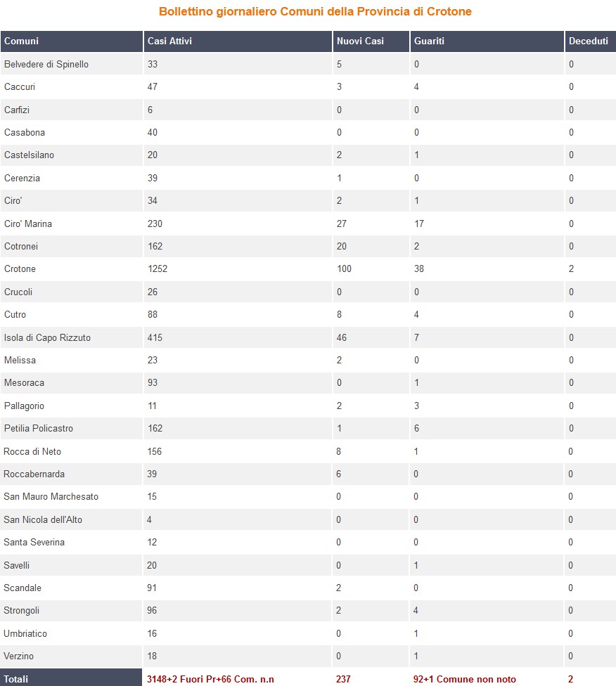Click the Guariti column header
Screen dimensions: 616x686
click(429, 41)
